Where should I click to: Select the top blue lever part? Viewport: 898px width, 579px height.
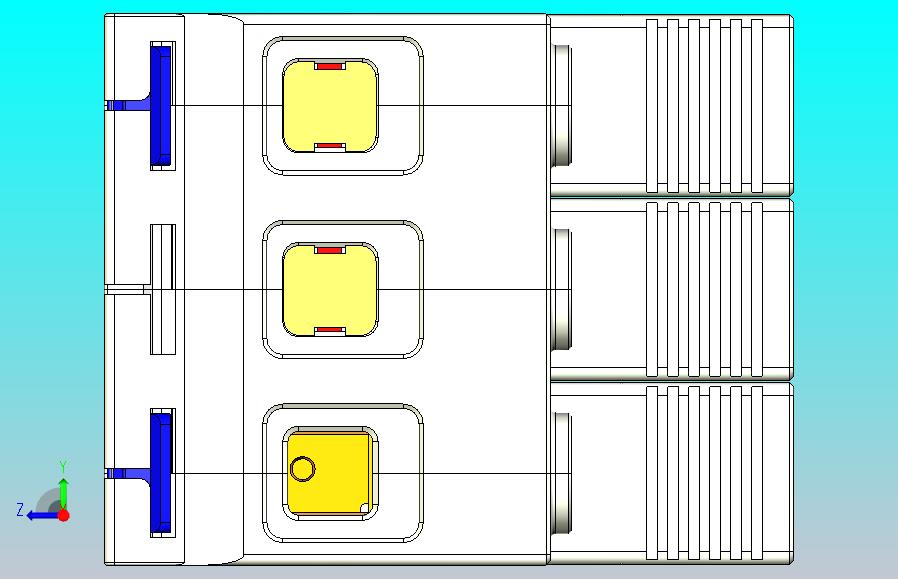point(160,105)
